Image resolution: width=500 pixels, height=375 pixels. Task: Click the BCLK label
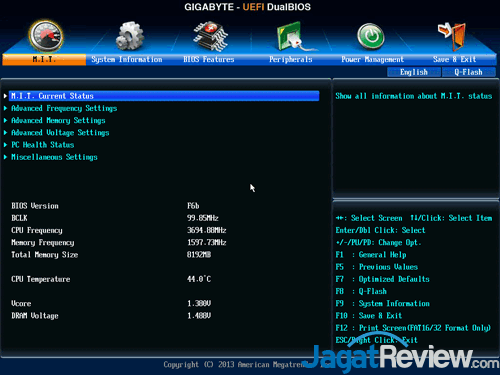pos(19,218)
